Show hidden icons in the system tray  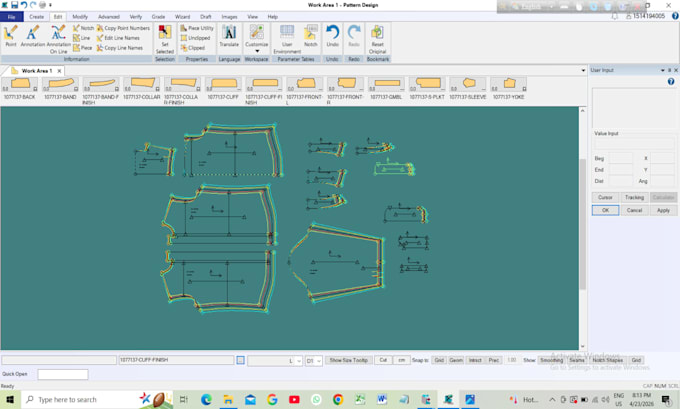552,399
